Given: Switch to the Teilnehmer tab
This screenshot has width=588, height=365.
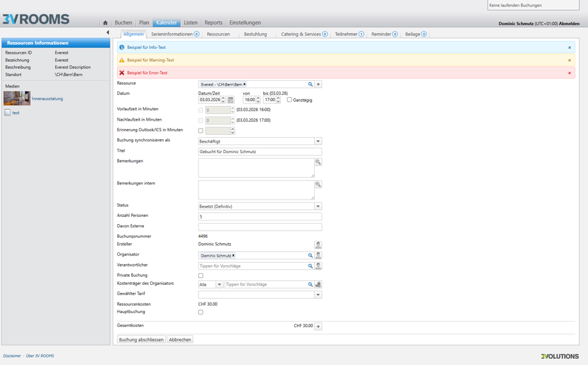Looking at the screenshot, I should (x=346, y=34).
